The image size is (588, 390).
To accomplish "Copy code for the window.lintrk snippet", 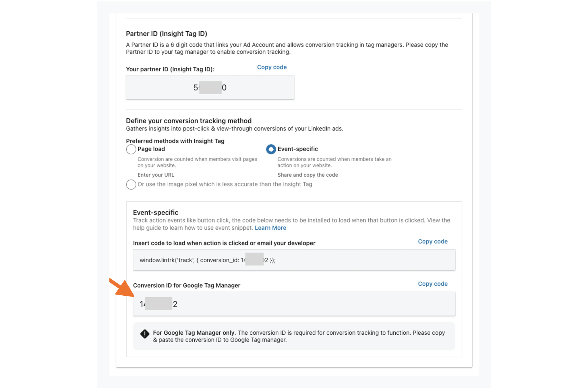I will [433, 241].
